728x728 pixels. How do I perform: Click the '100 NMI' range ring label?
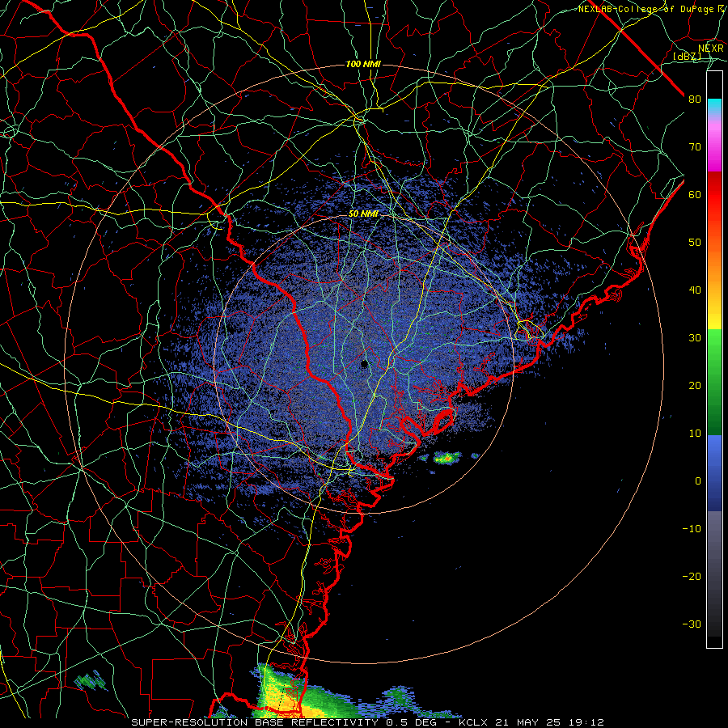363,64
